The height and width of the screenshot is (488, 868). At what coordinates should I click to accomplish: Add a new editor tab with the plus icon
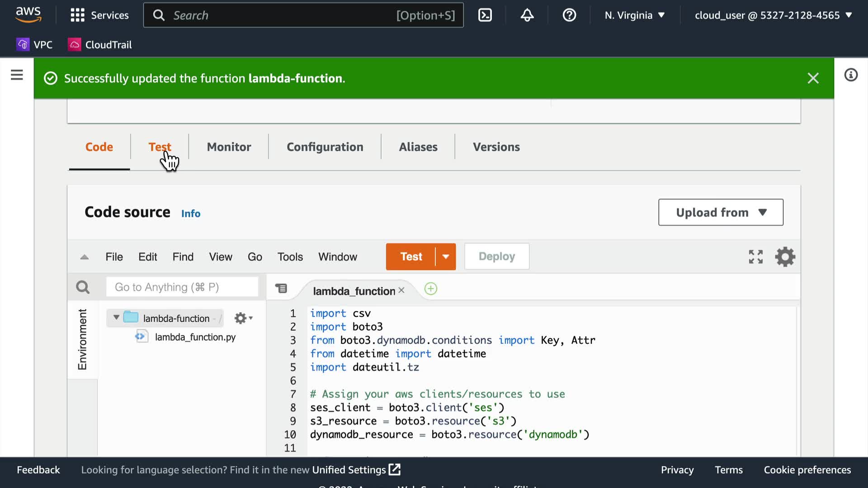(x=430, y=289)
